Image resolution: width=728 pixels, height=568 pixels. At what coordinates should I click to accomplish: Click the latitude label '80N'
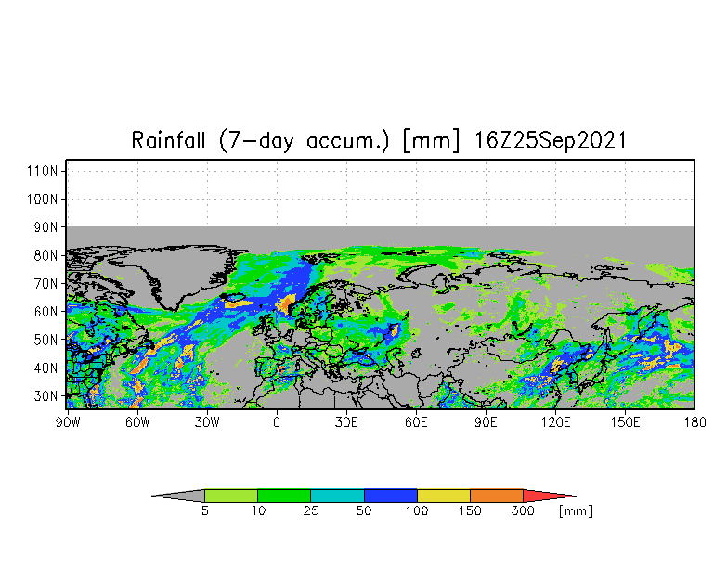click(45, 256)
